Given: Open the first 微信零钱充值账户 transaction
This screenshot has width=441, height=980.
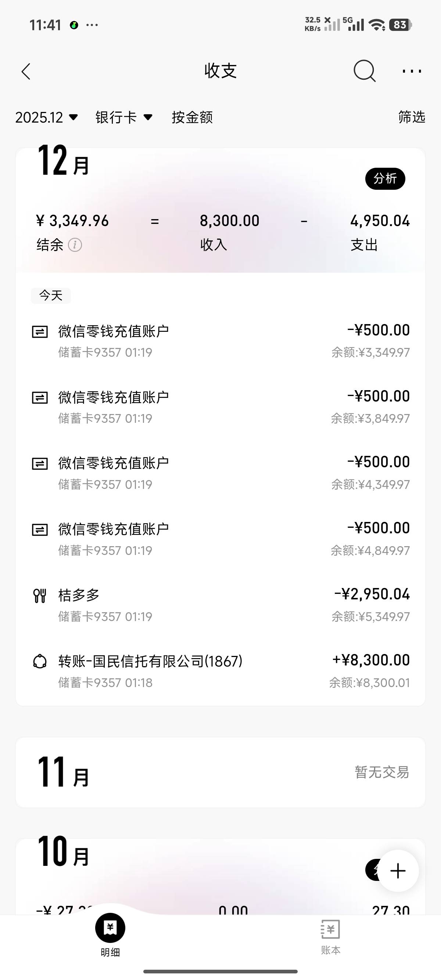Looking at the screenshot, I should [220, 341].
